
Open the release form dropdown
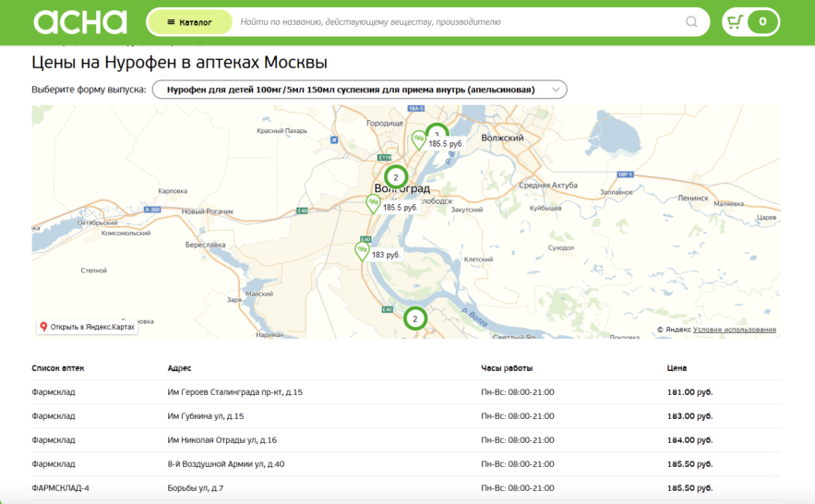(x=359, y=90)
